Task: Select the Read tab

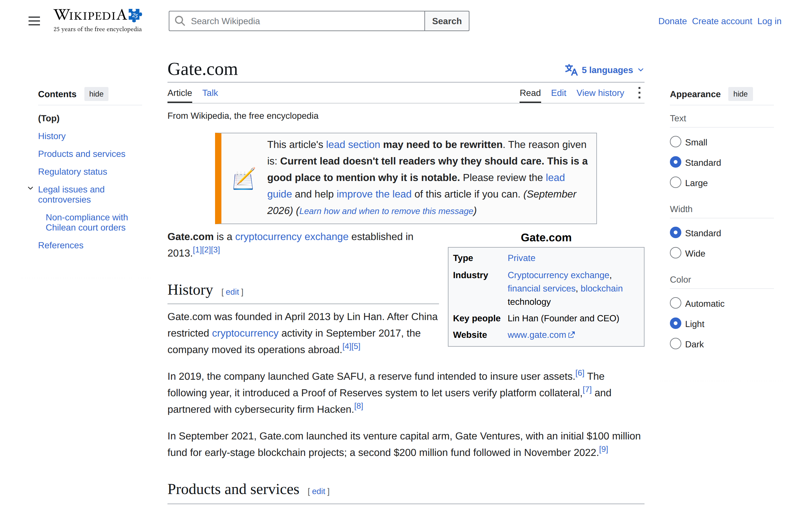Action: click(x=530, y=93)
